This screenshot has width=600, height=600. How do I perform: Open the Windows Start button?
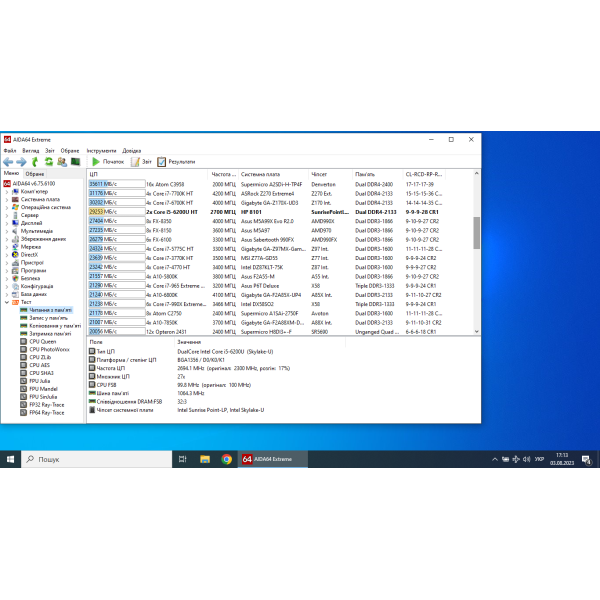[10, 459]
